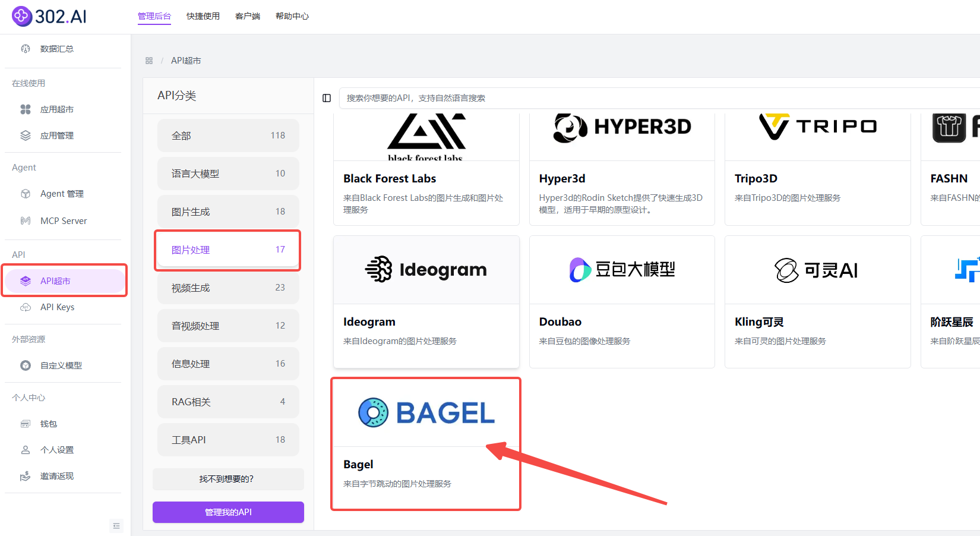This screenshot has width=980, height=536.
Task: Click the Doubao card title
Action: [560, 321]
